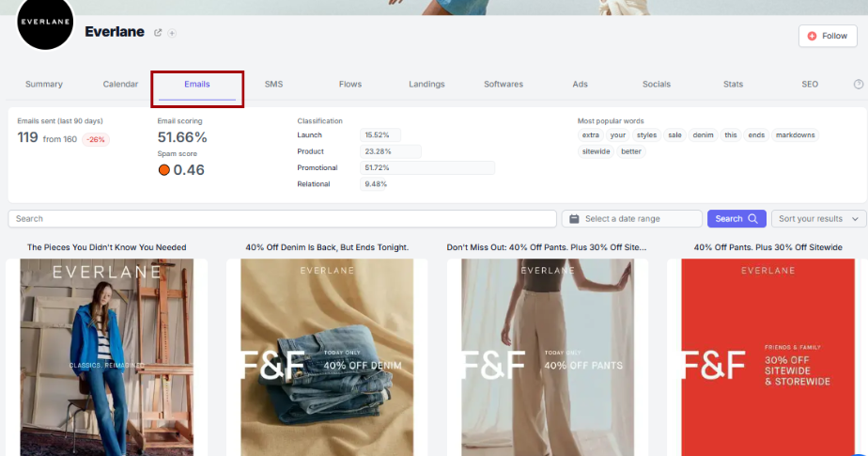The image size is (868, 456).
Task: Select the 'sitewide' word tag
Action: click(x=596, y=151)
